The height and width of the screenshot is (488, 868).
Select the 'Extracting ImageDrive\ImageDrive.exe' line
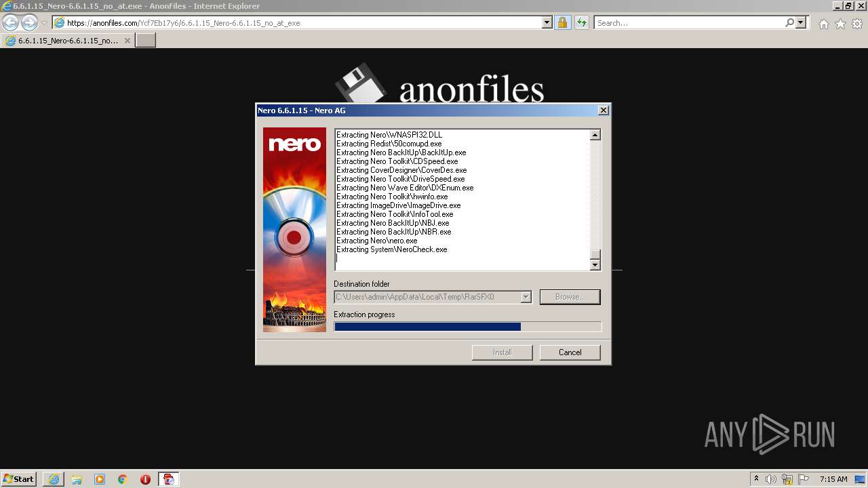399,205
